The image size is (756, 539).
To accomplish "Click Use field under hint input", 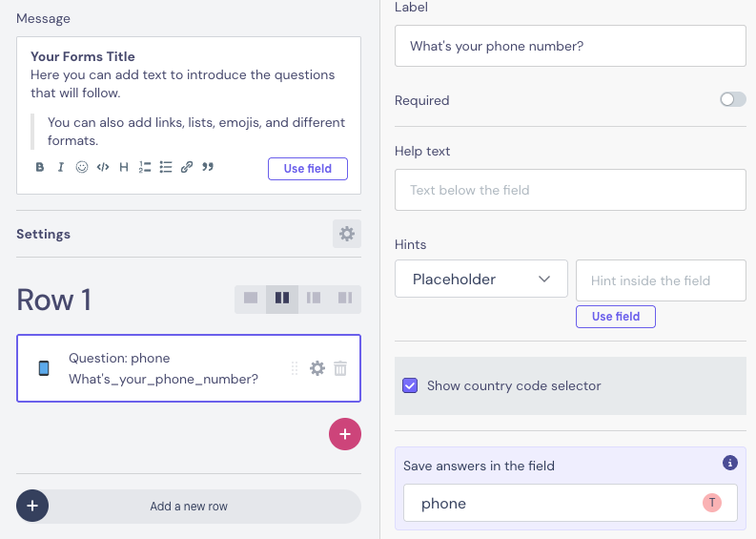I will point(616,317).
